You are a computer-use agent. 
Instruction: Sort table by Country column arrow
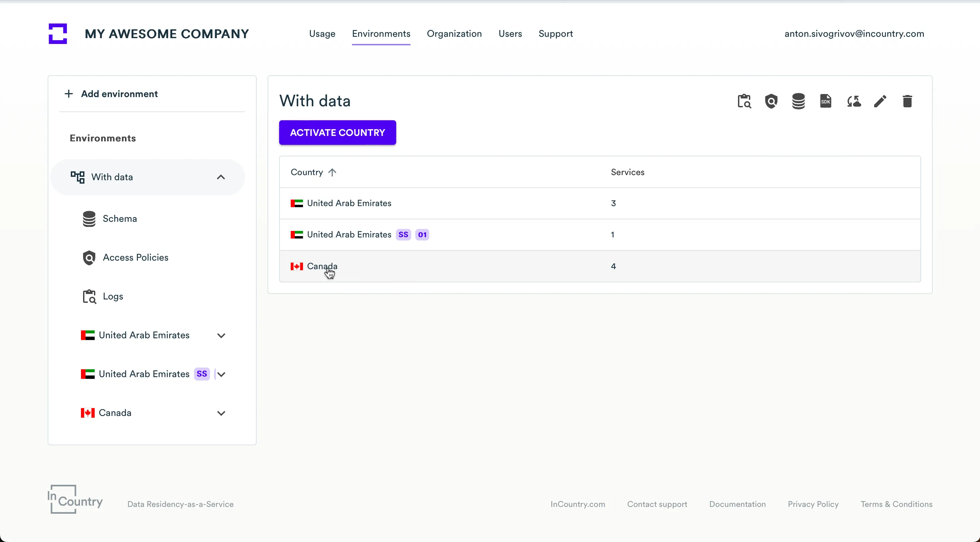[332, 172]
